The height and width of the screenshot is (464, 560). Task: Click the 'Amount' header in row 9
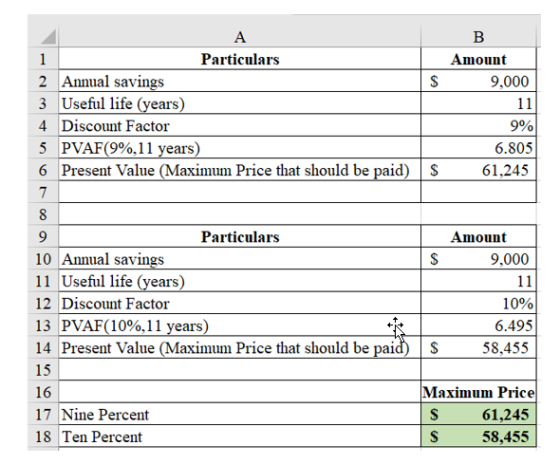point(479,236)
